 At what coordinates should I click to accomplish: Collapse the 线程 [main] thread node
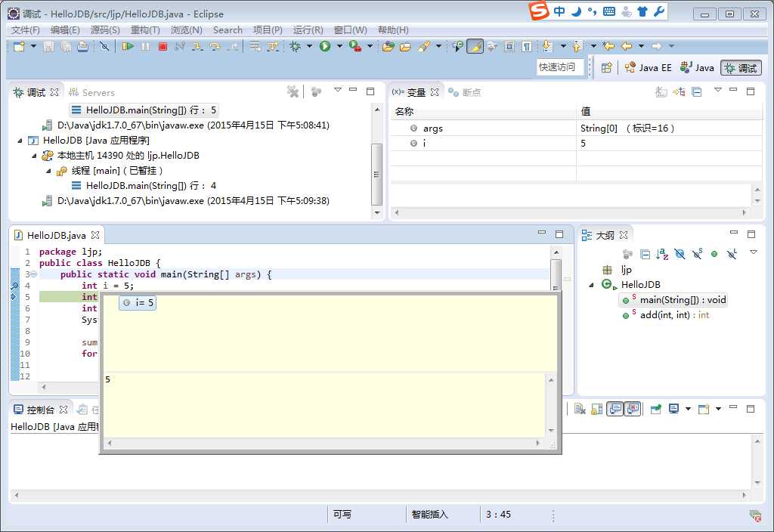tap(48, 171)
